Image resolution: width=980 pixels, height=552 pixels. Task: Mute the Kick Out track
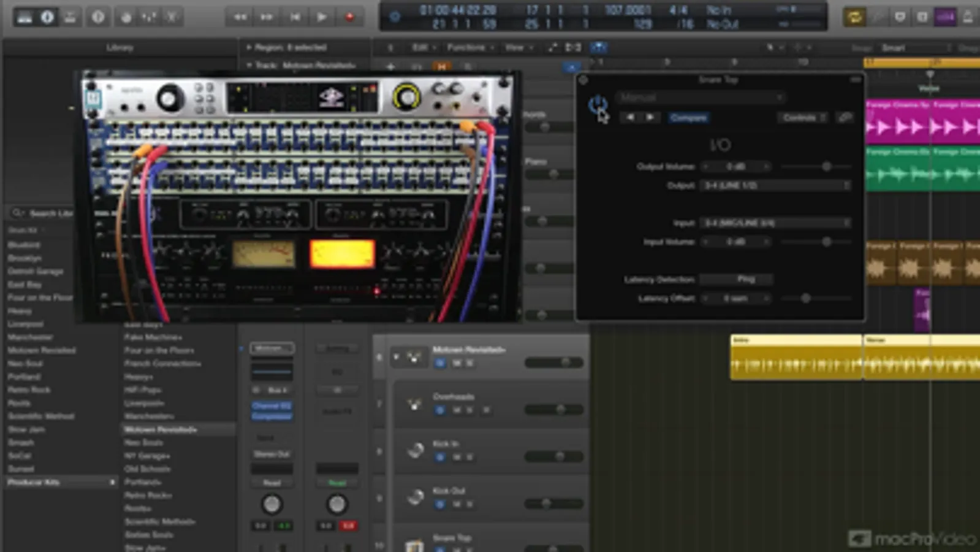pyautogui.click(x=456, y=504)
